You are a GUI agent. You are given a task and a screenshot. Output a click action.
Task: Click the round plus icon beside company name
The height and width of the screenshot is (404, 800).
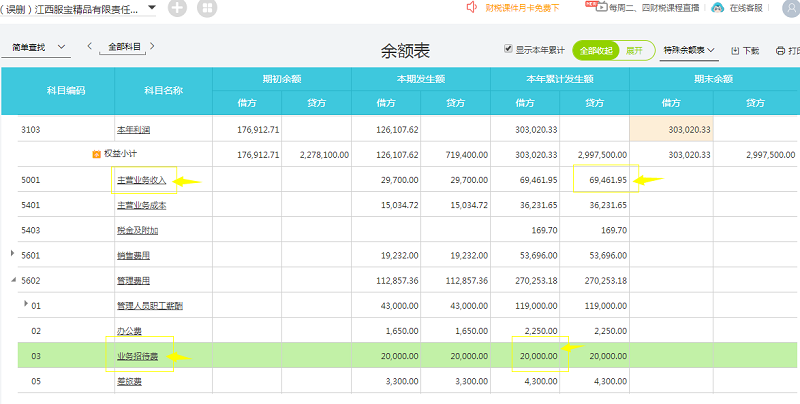click(x=177, y=8)
